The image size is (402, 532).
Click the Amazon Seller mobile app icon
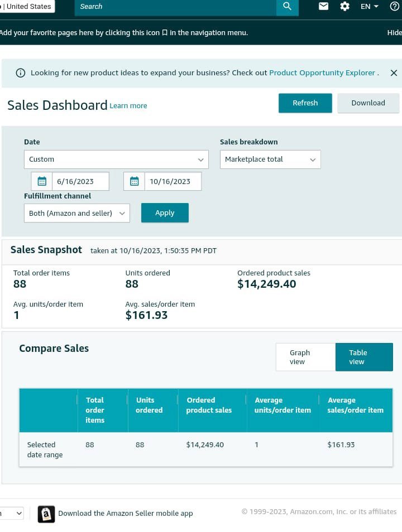[x=46, y=514]
